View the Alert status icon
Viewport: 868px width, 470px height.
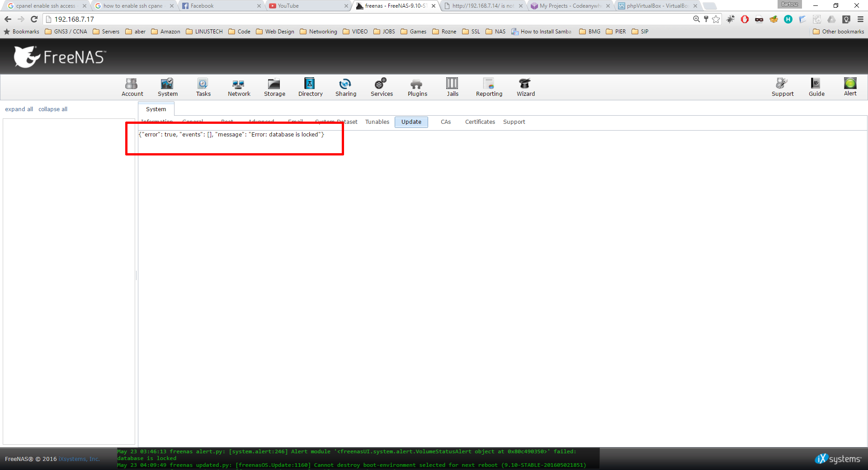pos(850,87)
